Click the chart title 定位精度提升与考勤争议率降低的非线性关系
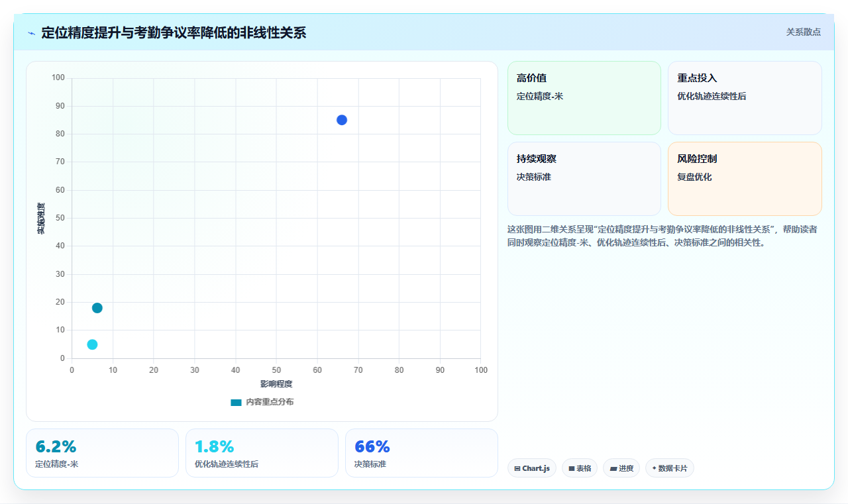The height and width of the screenshot is (504, 848). [174, 32]
